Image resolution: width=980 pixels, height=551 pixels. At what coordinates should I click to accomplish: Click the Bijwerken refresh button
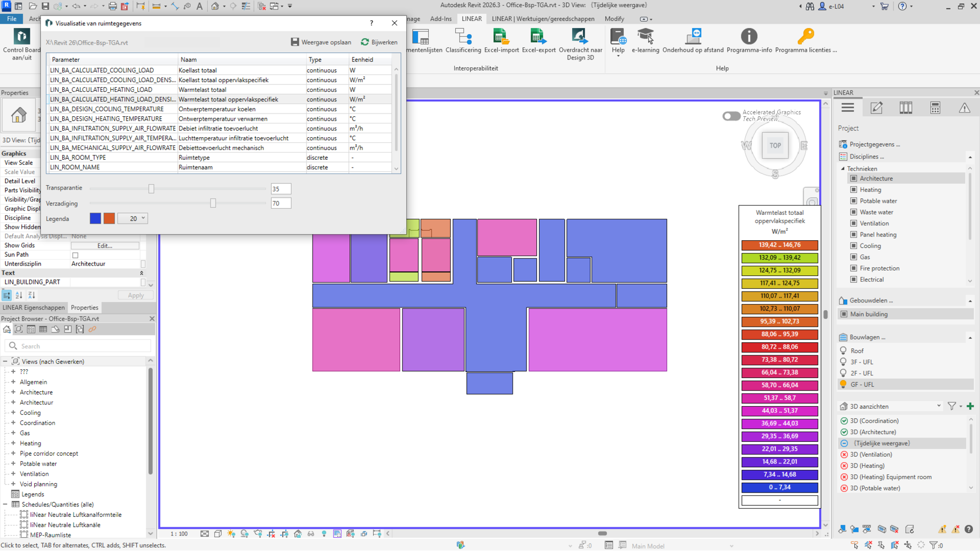point(379,42)
